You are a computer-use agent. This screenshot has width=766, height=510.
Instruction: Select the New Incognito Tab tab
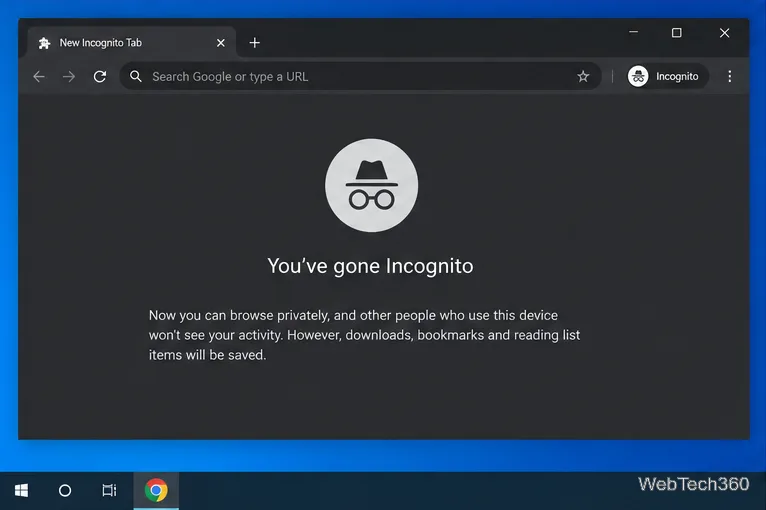click(132, 42)
